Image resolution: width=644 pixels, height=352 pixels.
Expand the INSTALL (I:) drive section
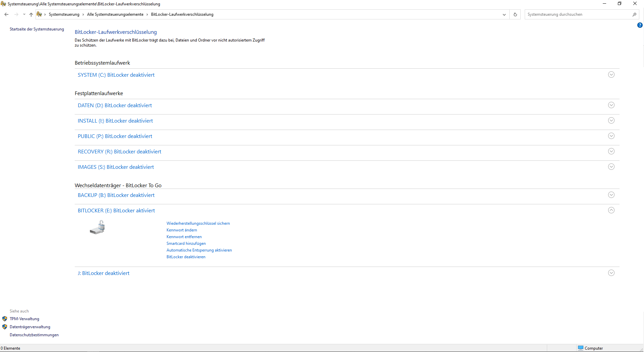(611, 121)
